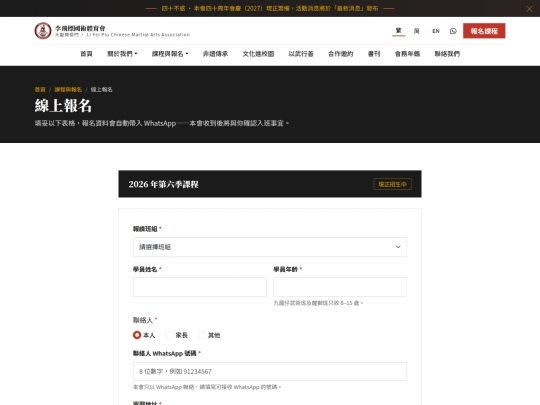
Task: Open WhatsApp icon in header
Action: 453,31
